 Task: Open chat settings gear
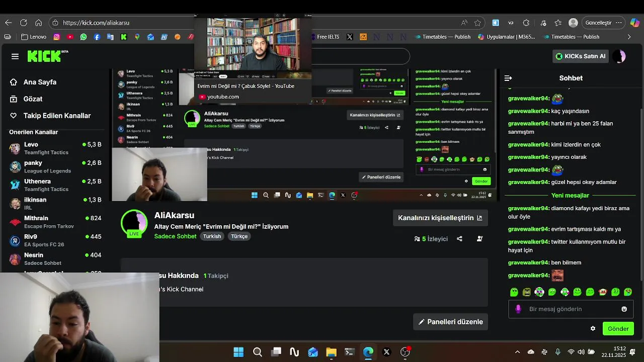593,329
